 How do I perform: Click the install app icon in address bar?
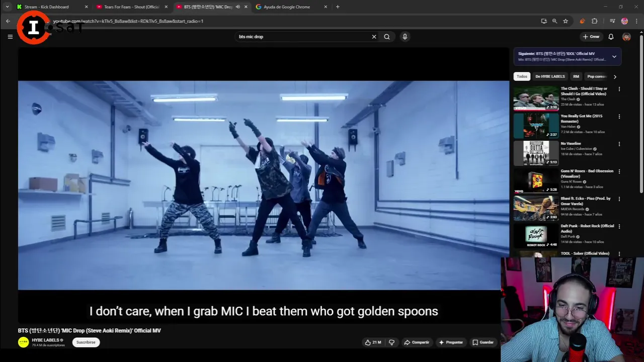coord(544,21)
